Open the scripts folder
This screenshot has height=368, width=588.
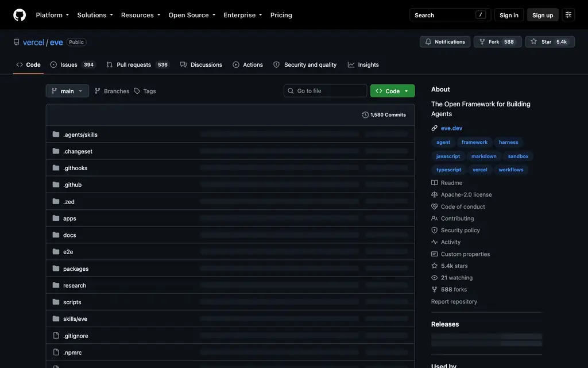(x=72, y=302)
